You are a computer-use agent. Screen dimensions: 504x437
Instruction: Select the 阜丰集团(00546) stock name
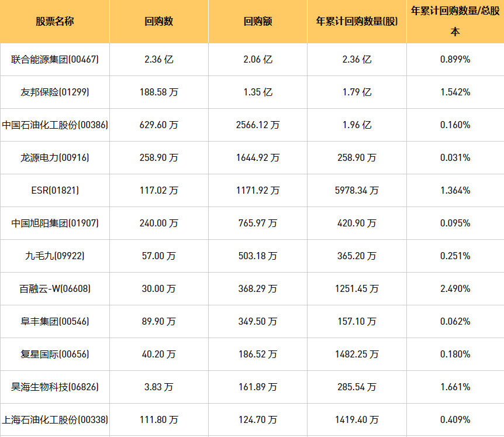point(54,322)
